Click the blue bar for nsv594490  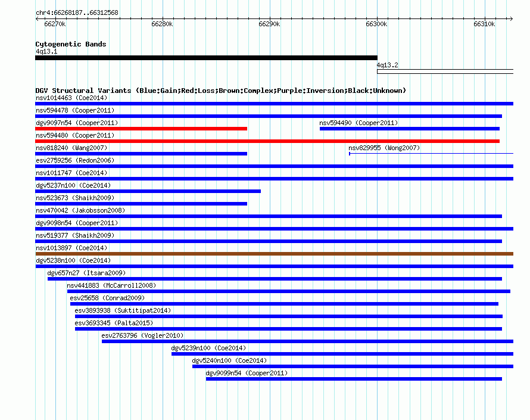tap(410, 129)
